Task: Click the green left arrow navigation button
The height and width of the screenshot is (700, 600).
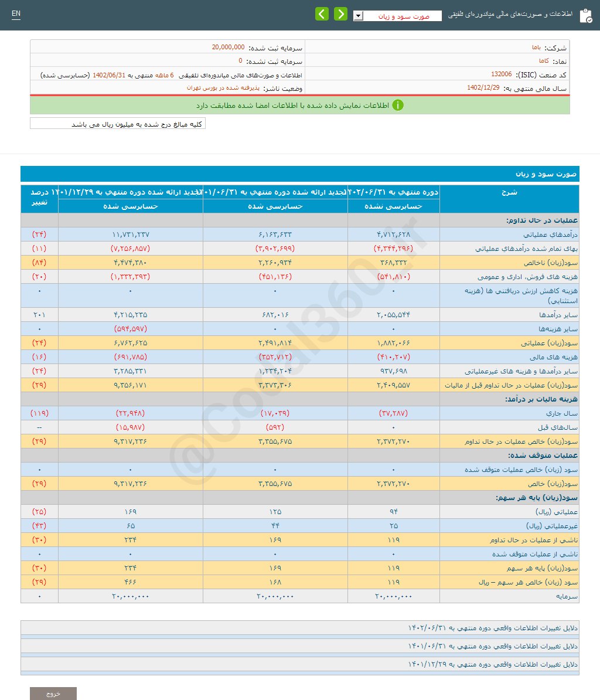Action: click(322, 13)
